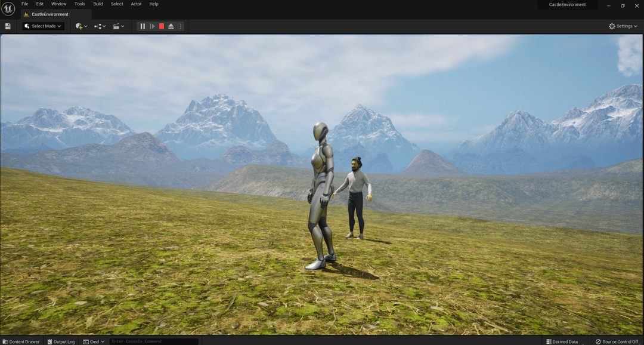This screenshot has width=644, height=345.
Task: Open the Tools menu
Action: point(80,4)
